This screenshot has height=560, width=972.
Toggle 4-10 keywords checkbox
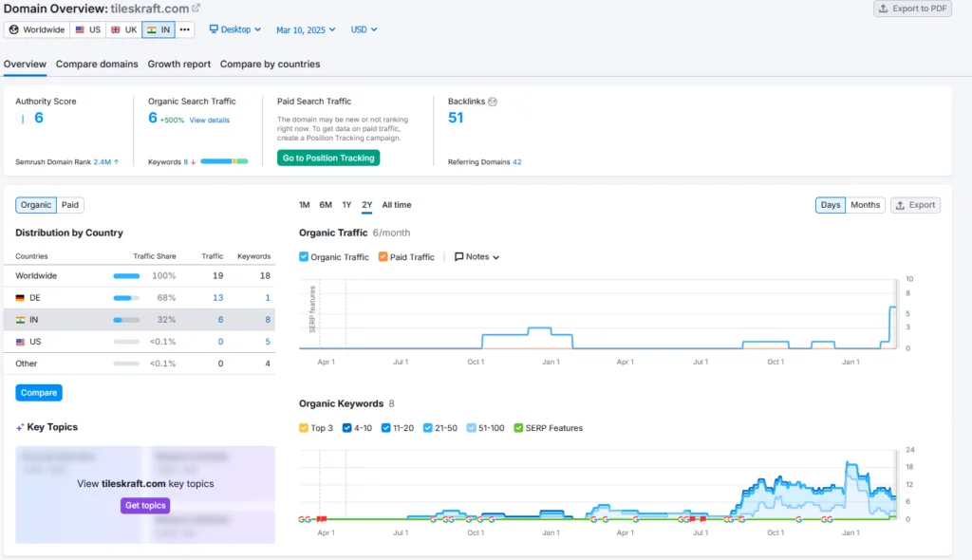pos(347,428)
